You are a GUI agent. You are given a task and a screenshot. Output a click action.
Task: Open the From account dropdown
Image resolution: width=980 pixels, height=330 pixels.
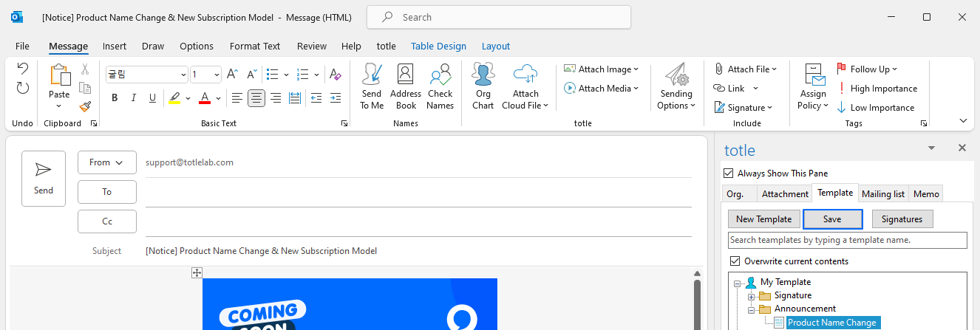[x=106, y=162]
